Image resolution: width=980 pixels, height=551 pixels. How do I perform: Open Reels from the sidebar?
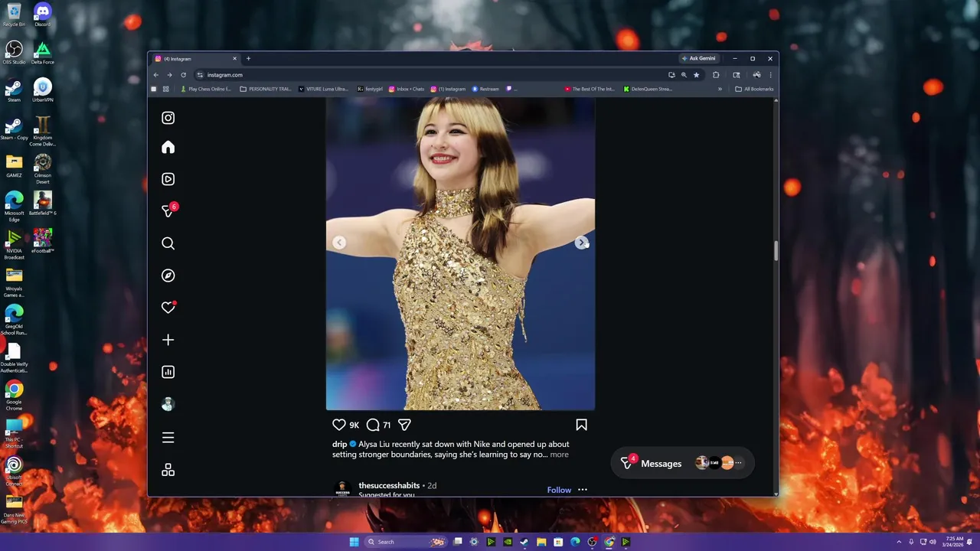point(168,179)
